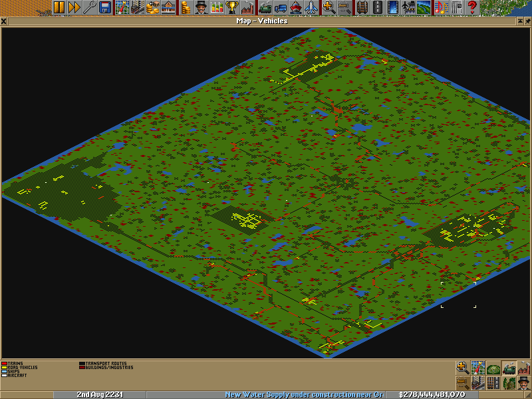
Task: Open the road vehicle list truck icon
Action: pyautogui.click(x=280, y=7)
